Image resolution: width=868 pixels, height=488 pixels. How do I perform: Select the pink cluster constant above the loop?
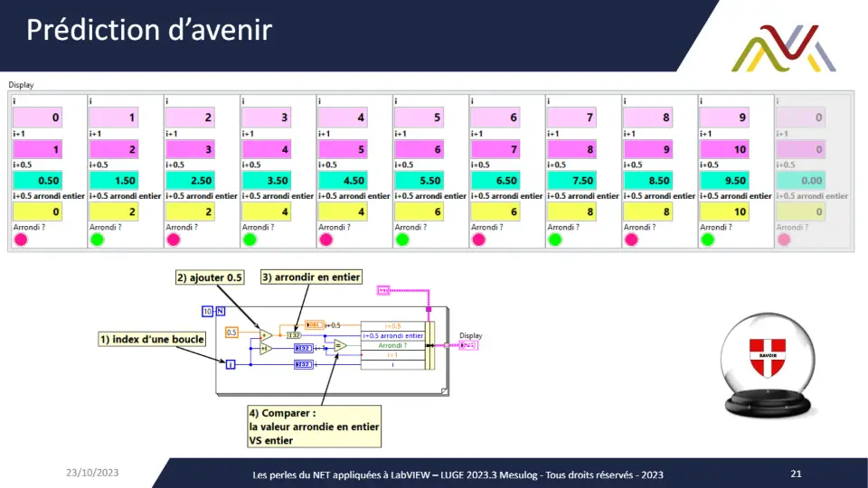tap(383, 290)
